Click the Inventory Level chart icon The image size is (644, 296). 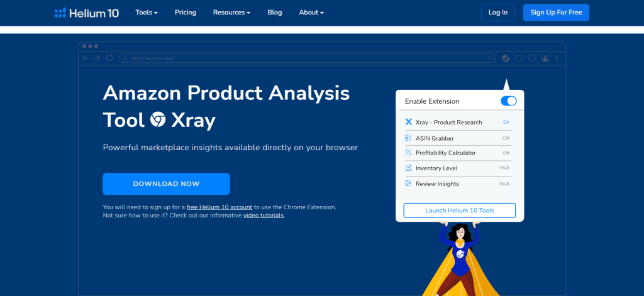408,168
